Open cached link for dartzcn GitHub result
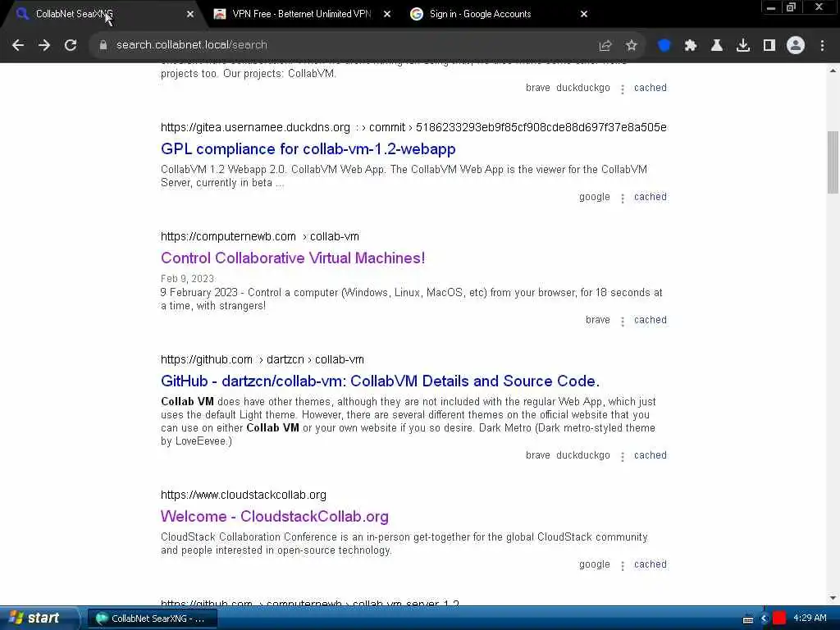The height and width of the screenshot is (630, 840). [651, 455]
